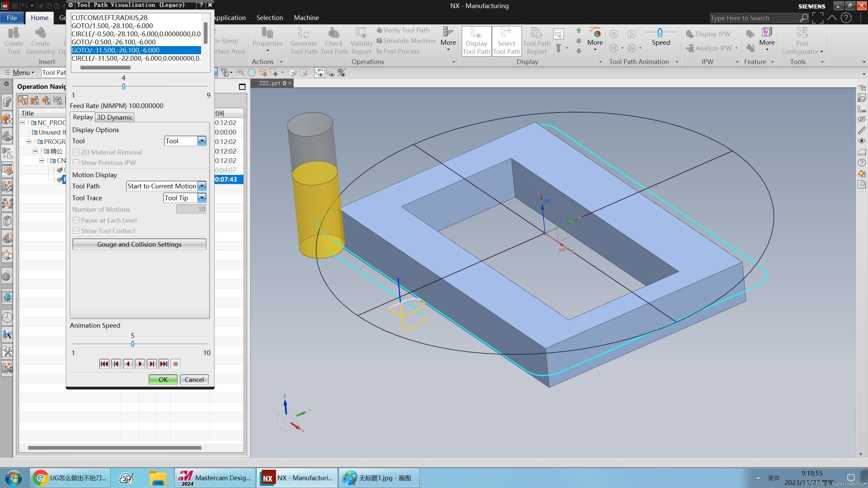Open Mastercam Design from the taskbar

(215, 478)
